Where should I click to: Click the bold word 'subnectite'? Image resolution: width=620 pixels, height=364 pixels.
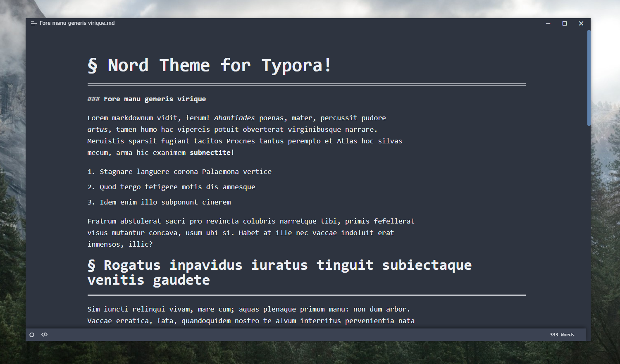pyautogui.click(x=210, y=152)
